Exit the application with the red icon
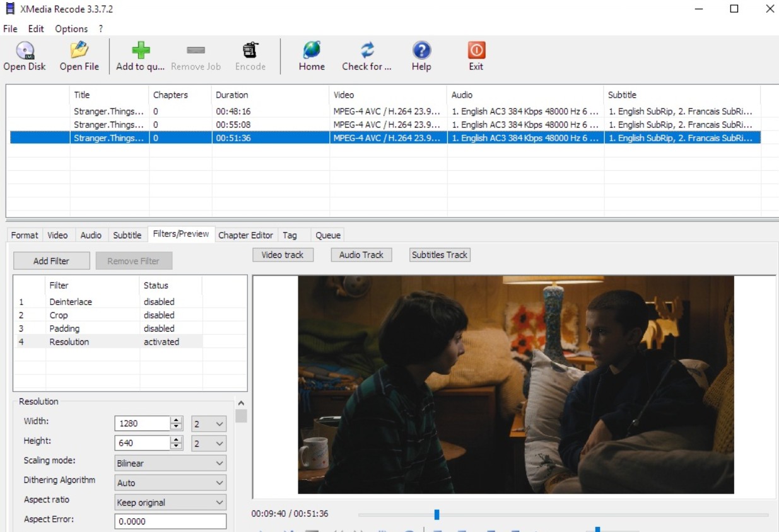This screenshot has width=779, height=532. (x=476, y=56)
